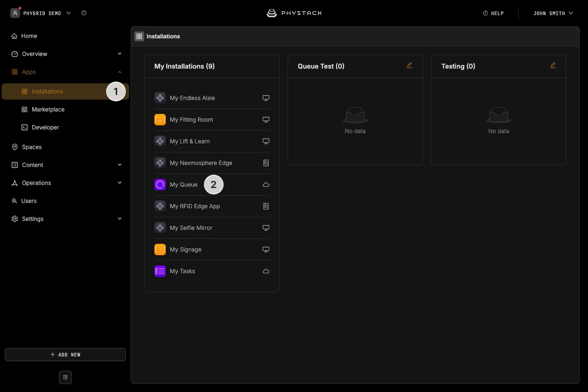Click My RFID Edge App server icon
The height and width of the screenshot is (392, 588).
[x=266, y=206]
